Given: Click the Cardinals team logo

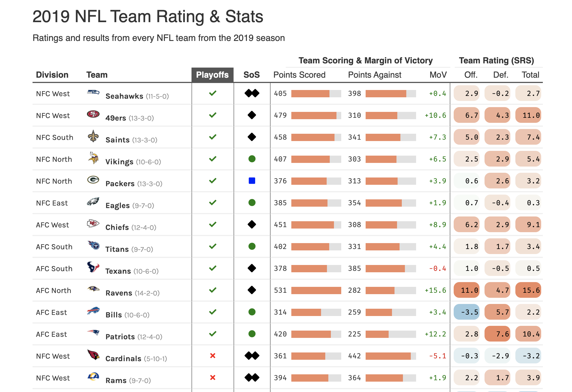Looking at the screenshot, I should point(93,355).
